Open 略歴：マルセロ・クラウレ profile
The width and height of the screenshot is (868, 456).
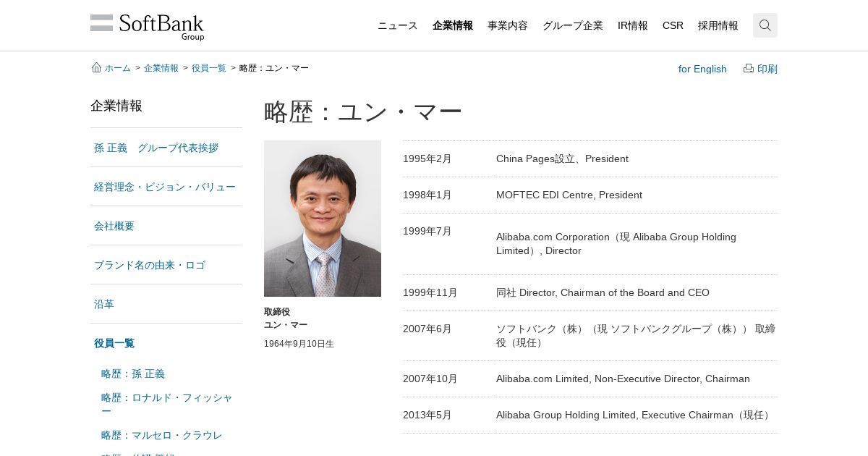coord(162,435)
